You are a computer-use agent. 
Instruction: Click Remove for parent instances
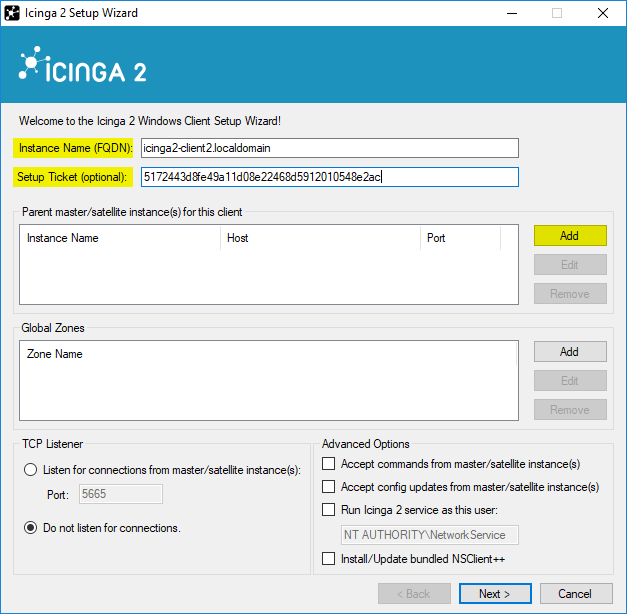(570, 294)
